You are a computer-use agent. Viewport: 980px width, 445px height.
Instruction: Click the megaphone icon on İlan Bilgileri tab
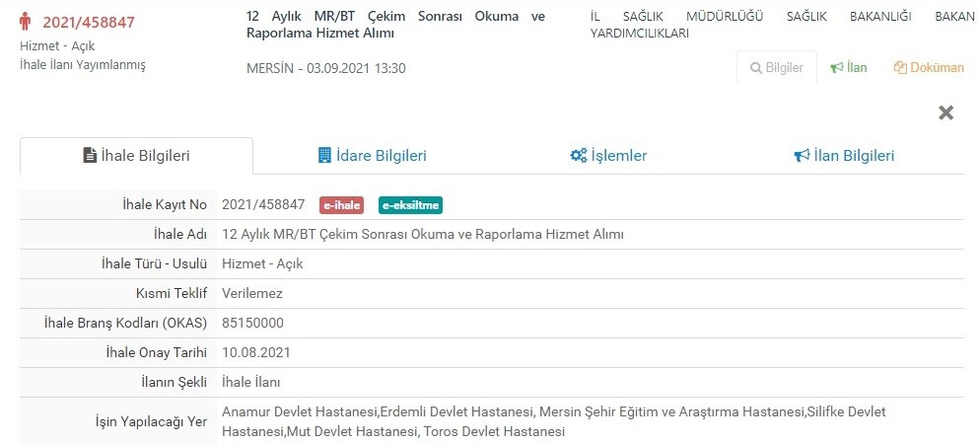pos(802,155)
